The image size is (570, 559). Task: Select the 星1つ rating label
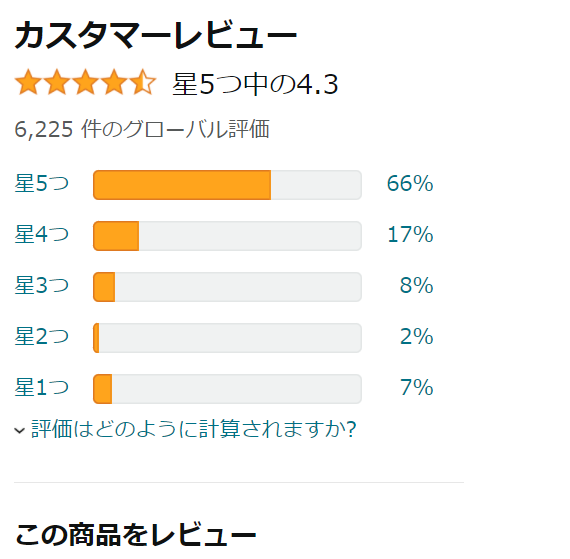click(42, 387)
